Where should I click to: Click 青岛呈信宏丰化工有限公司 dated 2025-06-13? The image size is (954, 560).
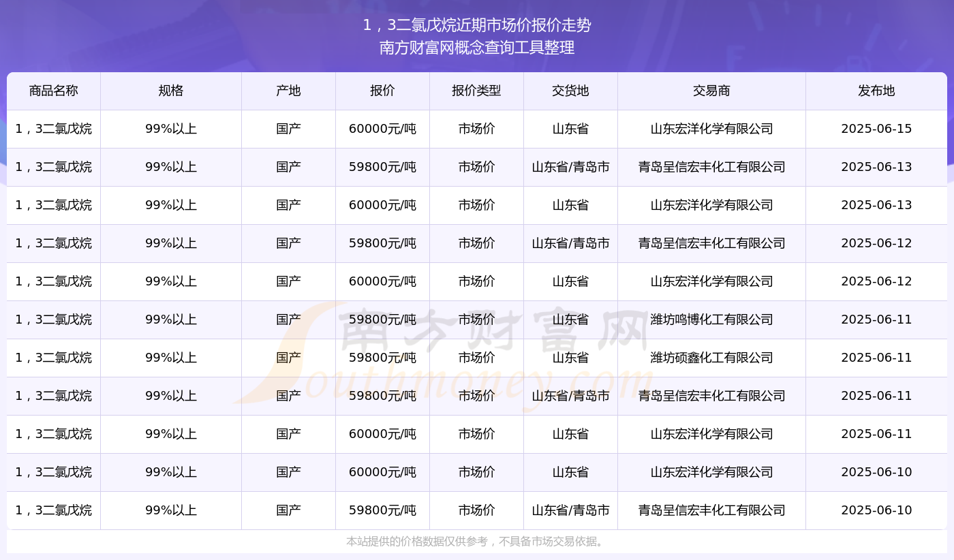tap(711, 167)
